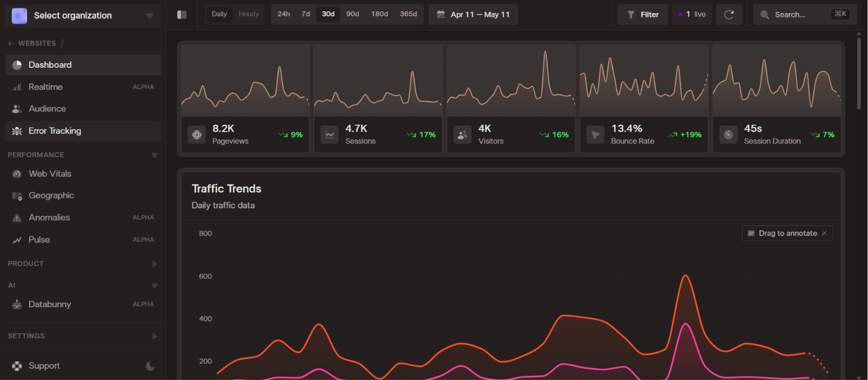Open the Realtime menu item
This screenshot has height=380, width=868.
pyautogui.click(x=83, y=87)
